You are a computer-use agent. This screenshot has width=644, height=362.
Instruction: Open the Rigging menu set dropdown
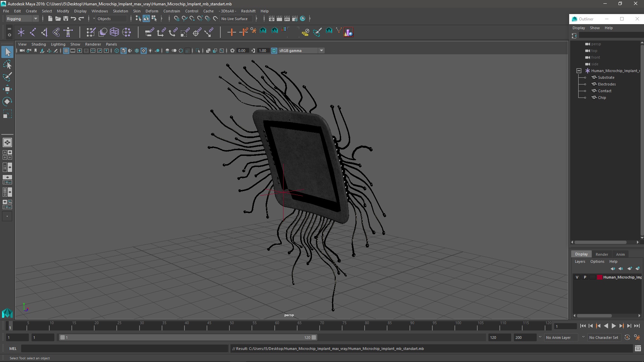22,19
